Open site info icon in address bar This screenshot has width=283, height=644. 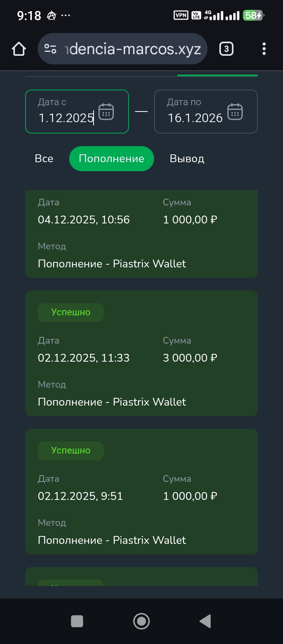(50, 49)
